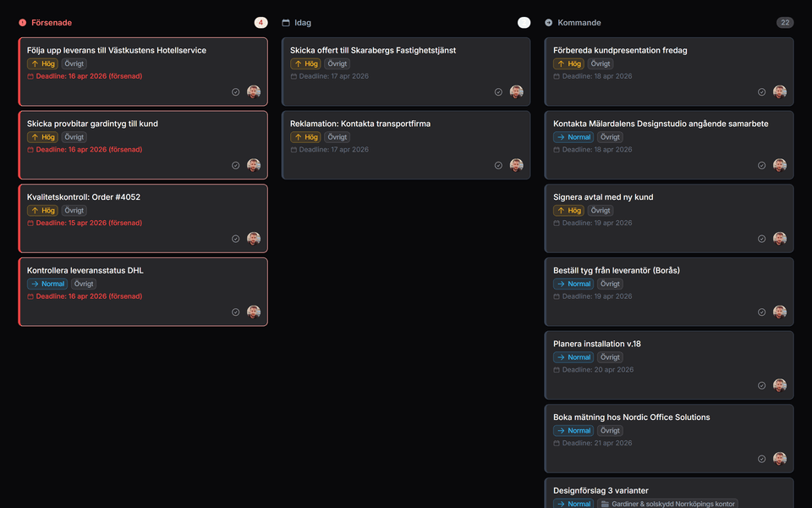Image resolution: width=812 pixels, height=508 pixels.
Task: Click the Försenade count badge showing 4
Action: (x=261, y=23)
